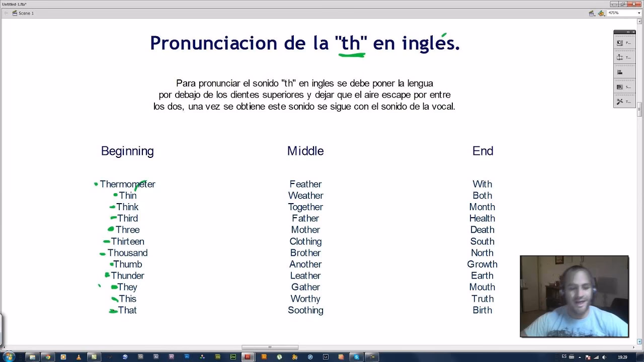Open the 475% zoom level dropdown
The image size is (644, 362).
[x=639, y=13]
